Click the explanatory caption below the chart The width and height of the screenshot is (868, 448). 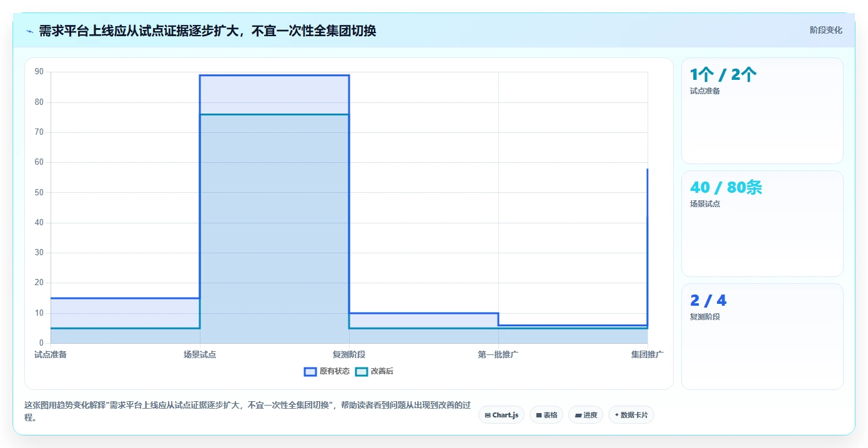(x=247, y=411)
